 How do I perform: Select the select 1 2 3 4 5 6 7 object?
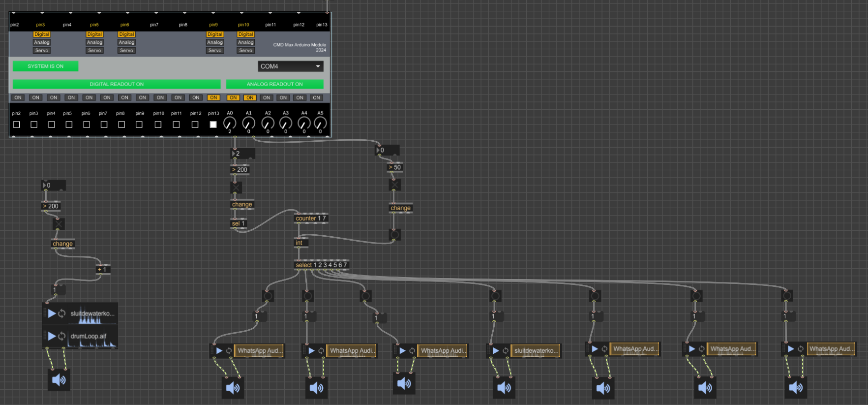[322, 265]
